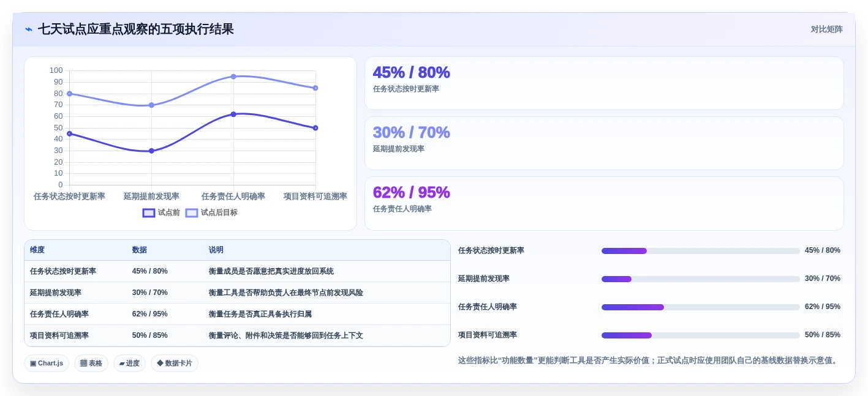Click the lightning icon beside the title

(x=29, y=29)
